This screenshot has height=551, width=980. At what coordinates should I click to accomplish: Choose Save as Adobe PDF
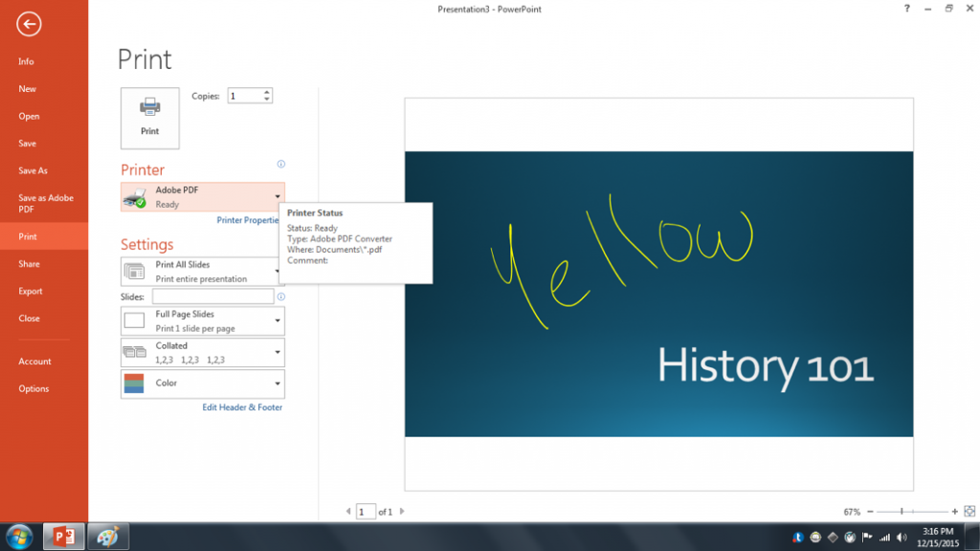pyautogui.click(x=44, y=204)
